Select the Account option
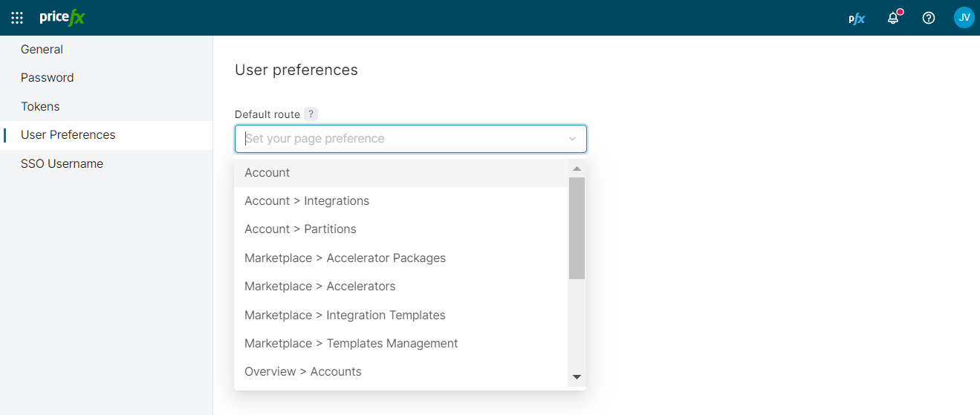The width and height of the screenshot is (980, 415). click(x=267, y=173)
